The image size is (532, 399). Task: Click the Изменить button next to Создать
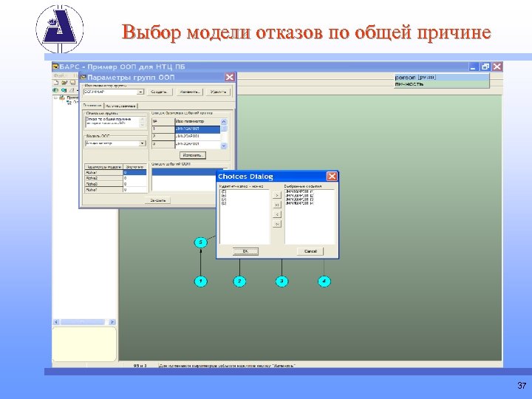190,92
